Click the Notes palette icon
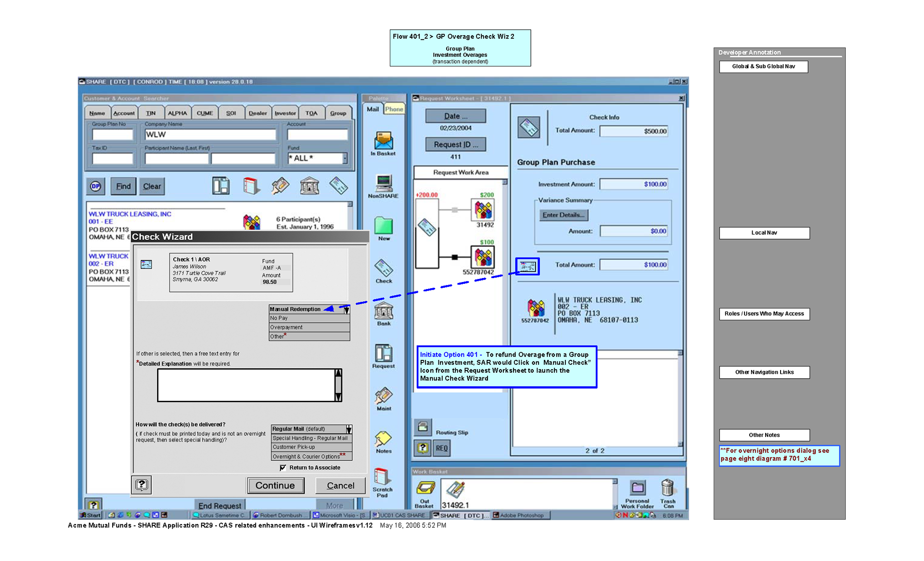Image resolution: width=924 pixels, height=561 pixels. coord(383,438)
